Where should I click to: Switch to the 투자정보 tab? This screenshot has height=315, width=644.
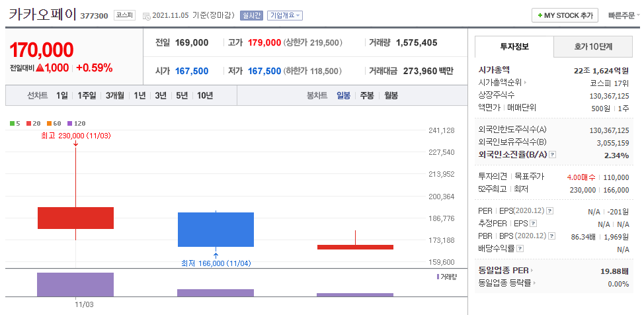pos(514,46)
